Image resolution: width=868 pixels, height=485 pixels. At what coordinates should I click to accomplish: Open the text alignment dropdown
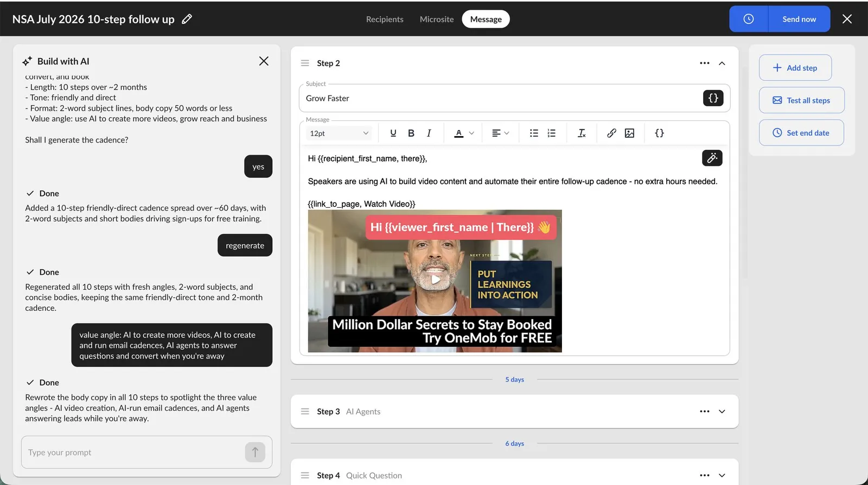[500, 133]
